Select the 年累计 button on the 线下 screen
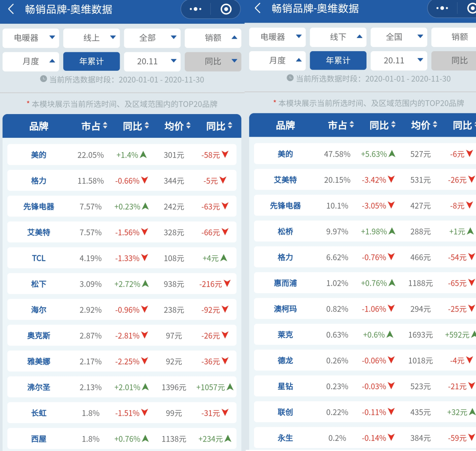476x451 pixels. (338, 61)
